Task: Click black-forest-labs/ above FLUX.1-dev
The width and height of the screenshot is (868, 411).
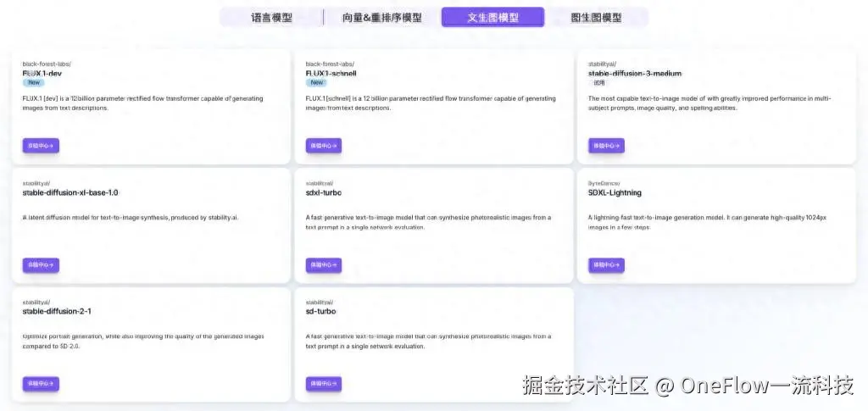Action: [47, 64]
